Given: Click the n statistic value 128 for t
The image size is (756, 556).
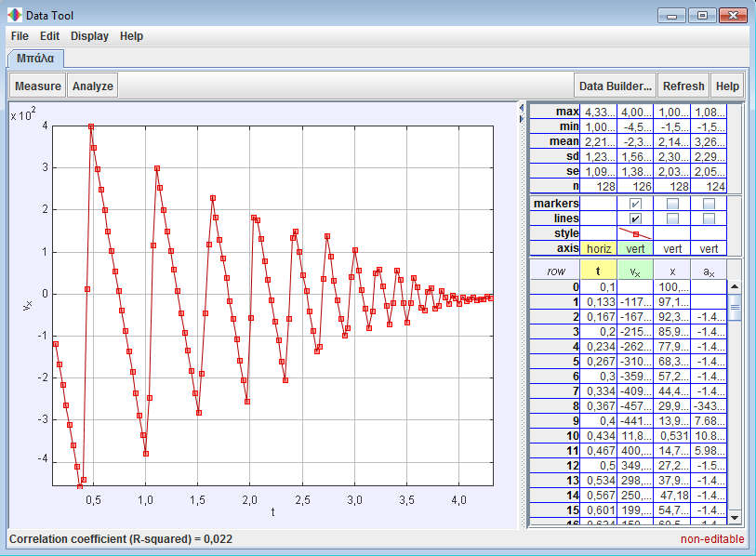Looking at the screenshot, I should (x=598, y=187).
